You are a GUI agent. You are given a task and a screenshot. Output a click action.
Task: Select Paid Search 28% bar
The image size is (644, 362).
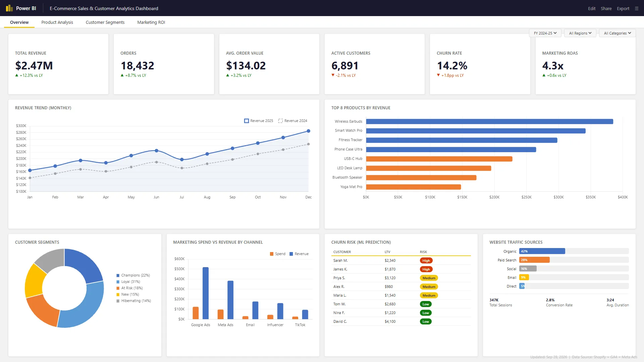pos(534,260)
